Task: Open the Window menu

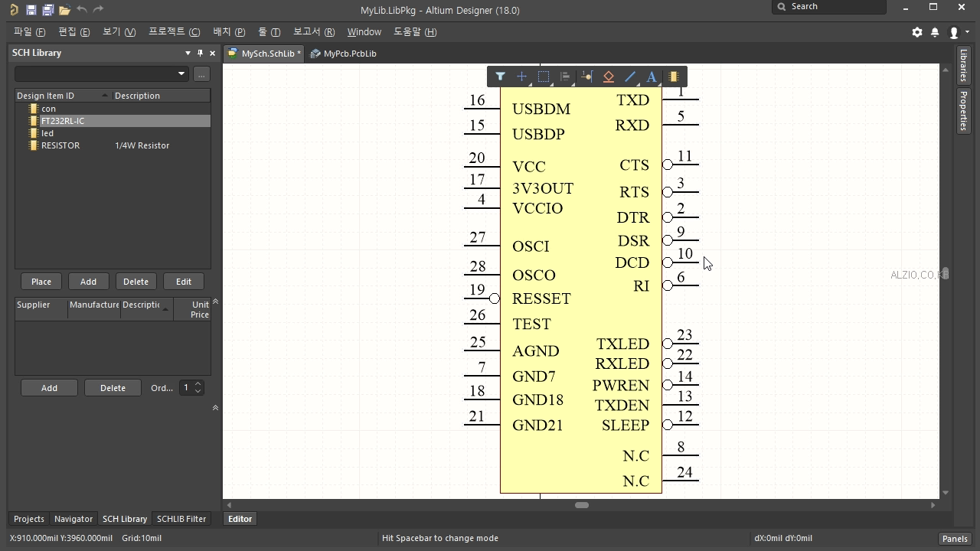Action: pos(364,32)
